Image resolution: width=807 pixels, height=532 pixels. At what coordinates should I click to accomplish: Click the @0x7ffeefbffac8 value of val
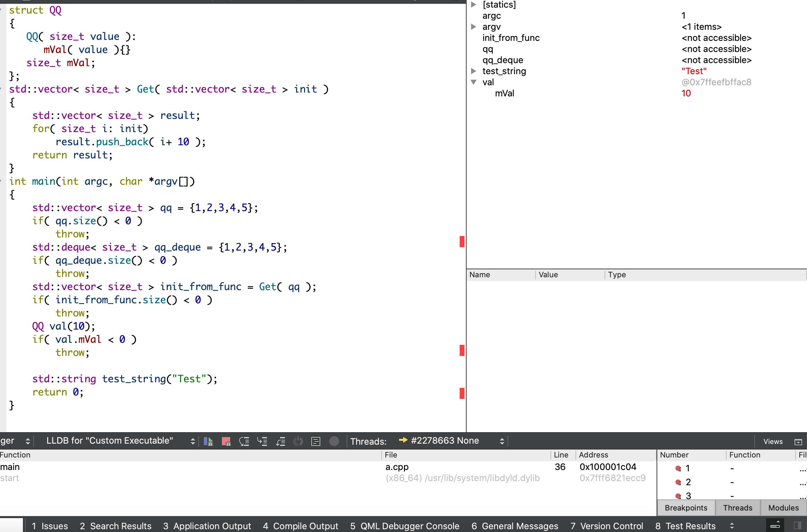tap(716, 82)
